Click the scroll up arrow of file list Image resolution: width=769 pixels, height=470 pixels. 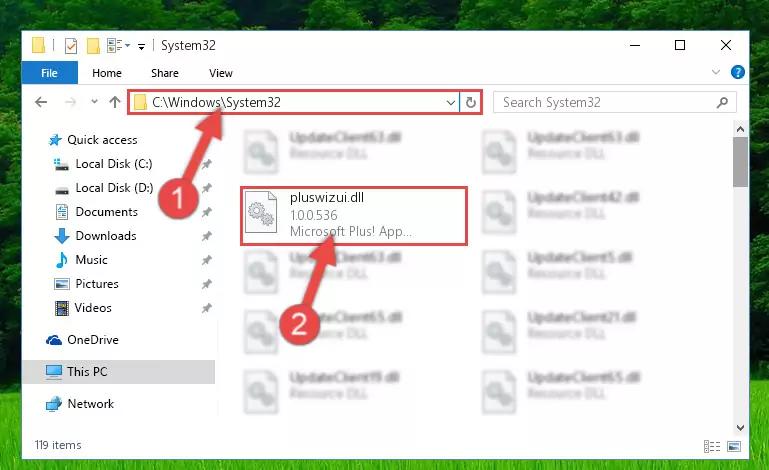[741, 129]
